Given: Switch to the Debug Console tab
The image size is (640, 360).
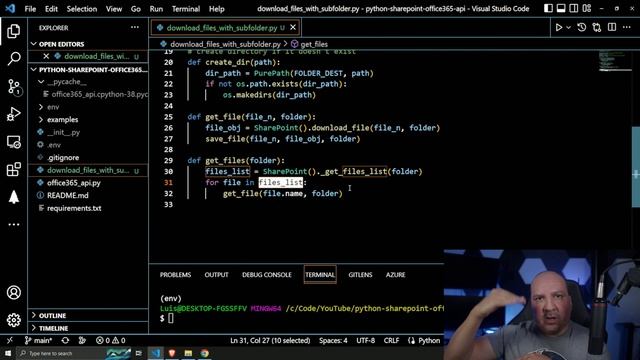Looking at the screenshot, I should tap(267, 275).
